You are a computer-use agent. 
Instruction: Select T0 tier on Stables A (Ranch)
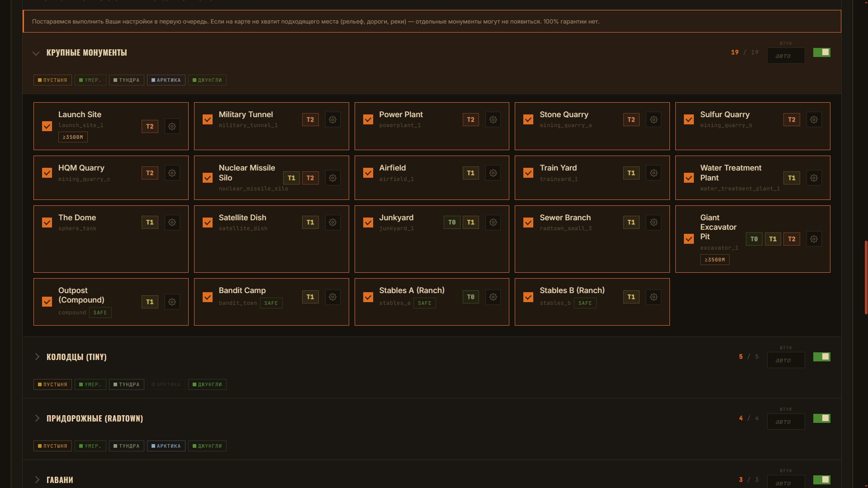tap(471, 297)
